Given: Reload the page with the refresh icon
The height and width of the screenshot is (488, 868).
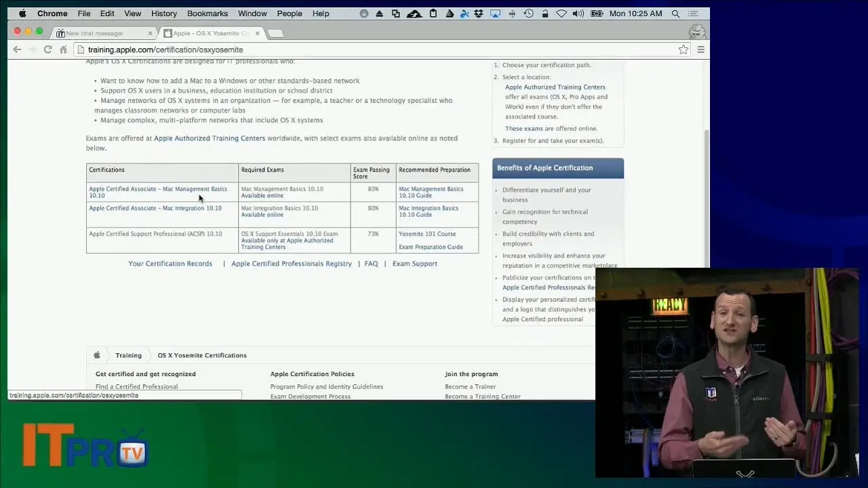Looking at the screenshot, I should pos(47,49).
